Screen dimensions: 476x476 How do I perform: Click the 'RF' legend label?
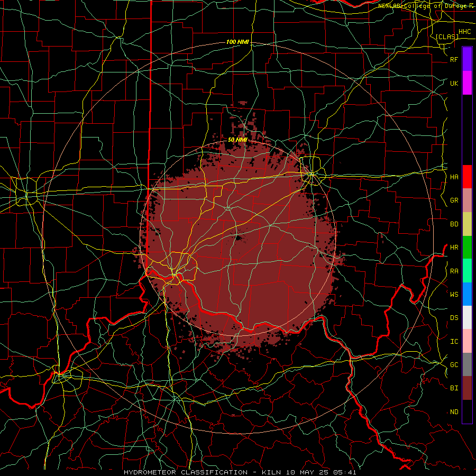click(454, 59)
